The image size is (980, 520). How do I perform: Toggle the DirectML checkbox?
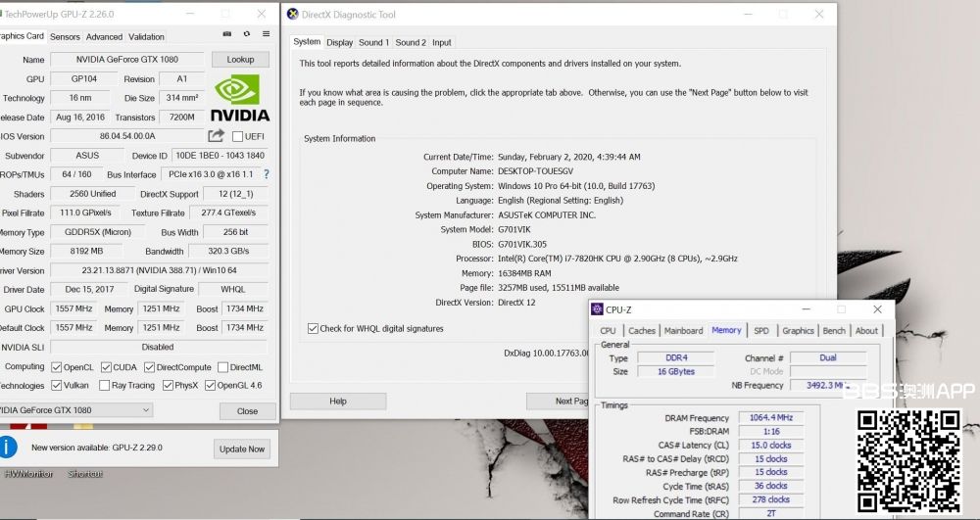222,367
